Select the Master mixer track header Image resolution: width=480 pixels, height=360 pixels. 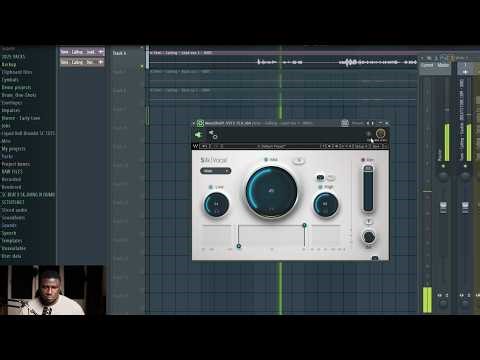pyautogui.click(x=443, y=65)
